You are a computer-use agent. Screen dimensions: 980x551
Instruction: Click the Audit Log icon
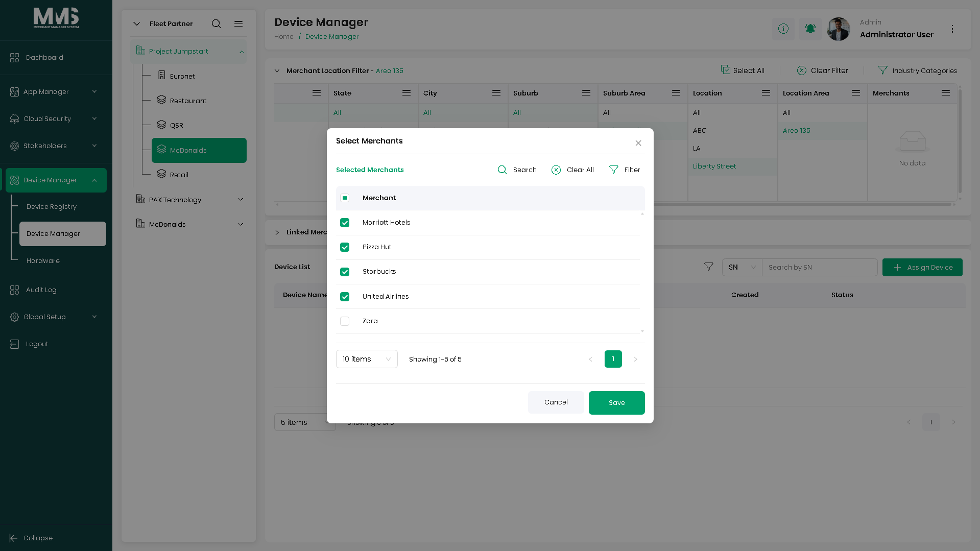click(14, 290)
